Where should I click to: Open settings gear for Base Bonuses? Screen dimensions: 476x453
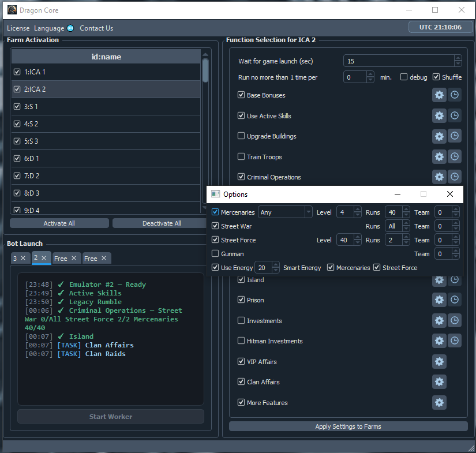pyautogui.click(x=439, y=95)
